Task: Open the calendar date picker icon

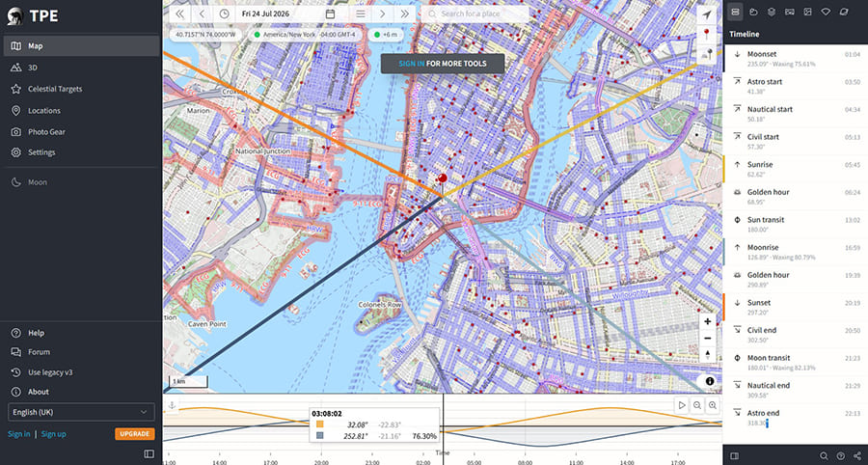Action: tap(330, 14)
